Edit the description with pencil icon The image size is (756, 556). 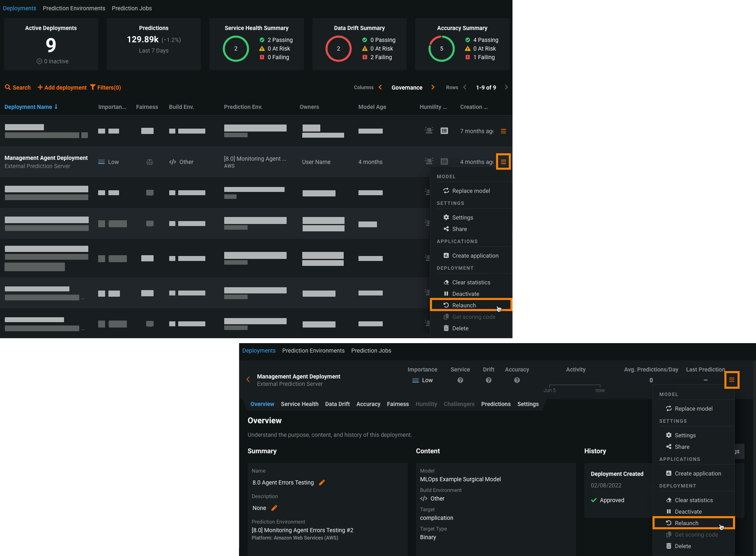pos(274,508)
